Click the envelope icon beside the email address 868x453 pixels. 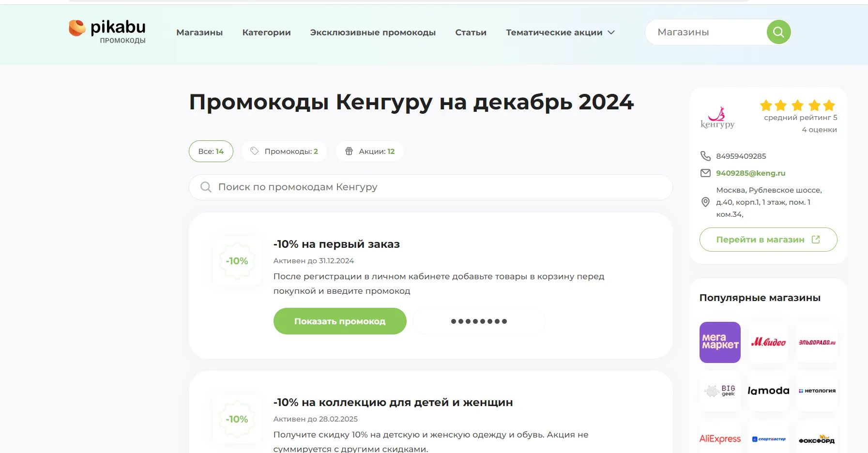click(705, 173)
